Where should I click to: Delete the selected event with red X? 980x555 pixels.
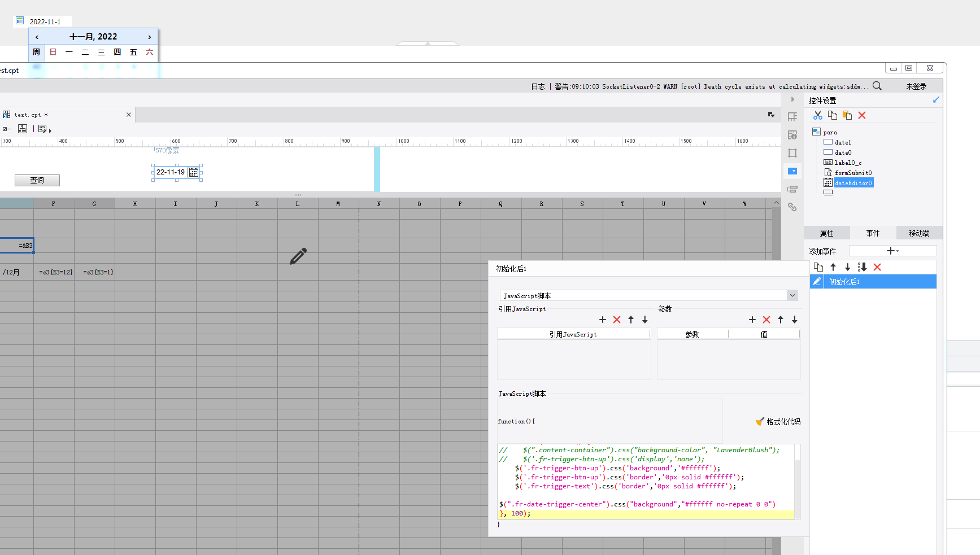coord(877,267)
